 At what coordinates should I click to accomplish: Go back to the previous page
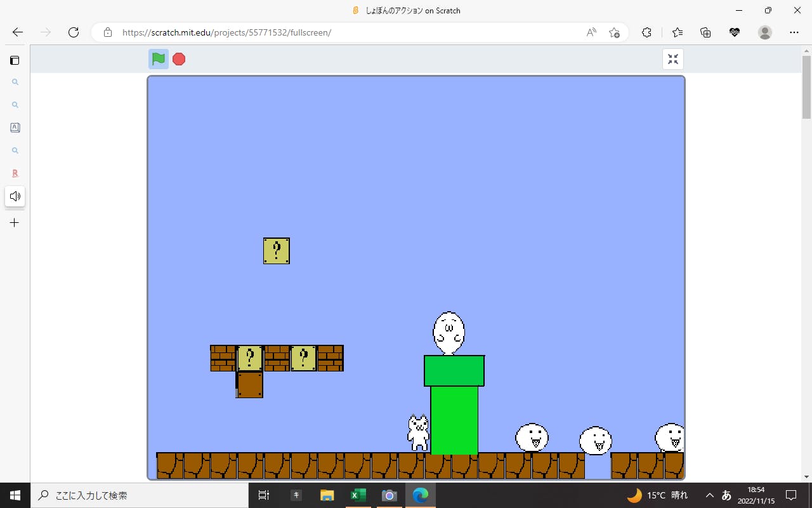coord(18,32)
